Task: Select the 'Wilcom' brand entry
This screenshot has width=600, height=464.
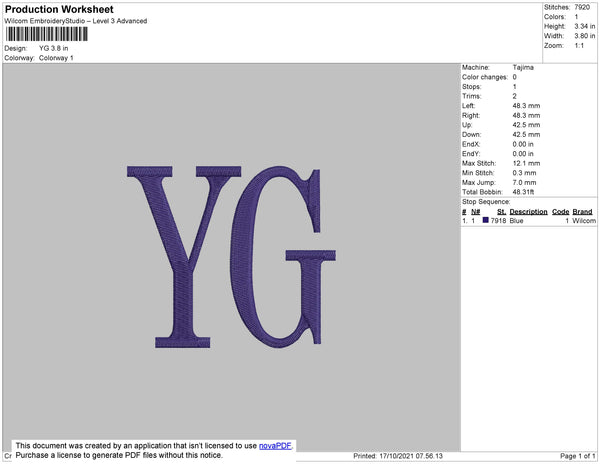Action: [584, 221]
